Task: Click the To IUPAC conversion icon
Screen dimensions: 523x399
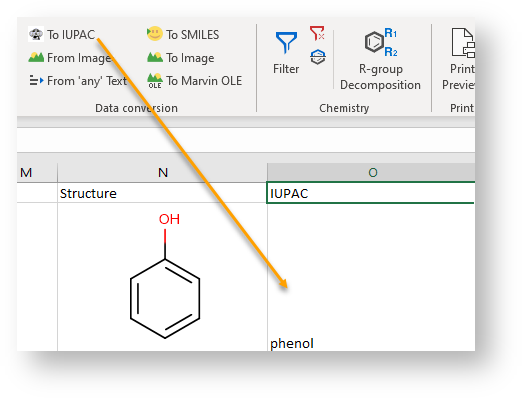Action: (36, 34)
